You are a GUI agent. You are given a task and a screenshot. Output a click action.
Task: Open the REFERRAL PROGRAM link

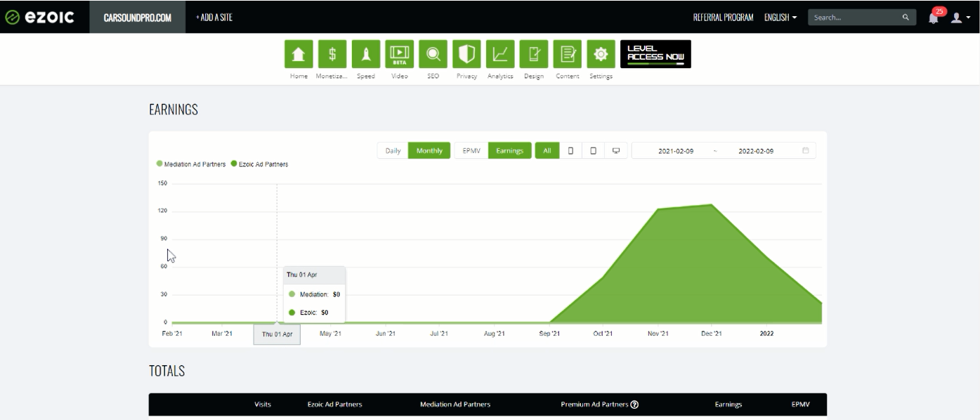pos(723,18)
